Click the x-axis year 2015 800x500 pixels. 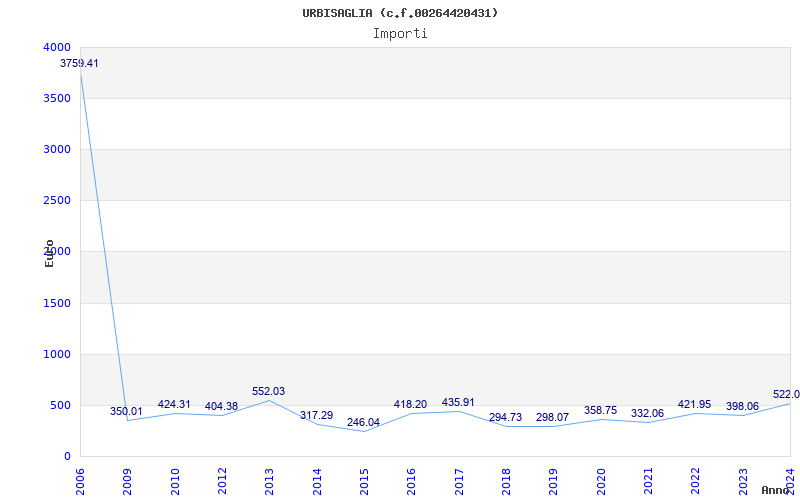[x=364, y=482]
